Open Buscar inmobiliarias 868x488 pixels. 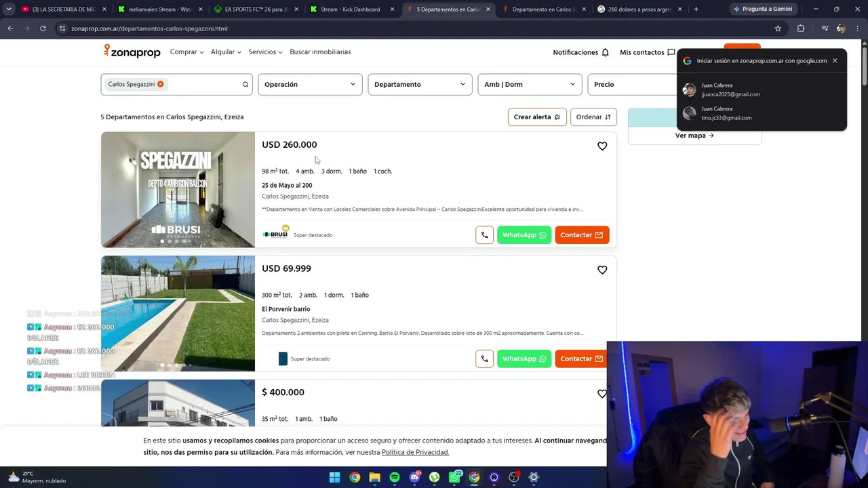click(320, 52)
